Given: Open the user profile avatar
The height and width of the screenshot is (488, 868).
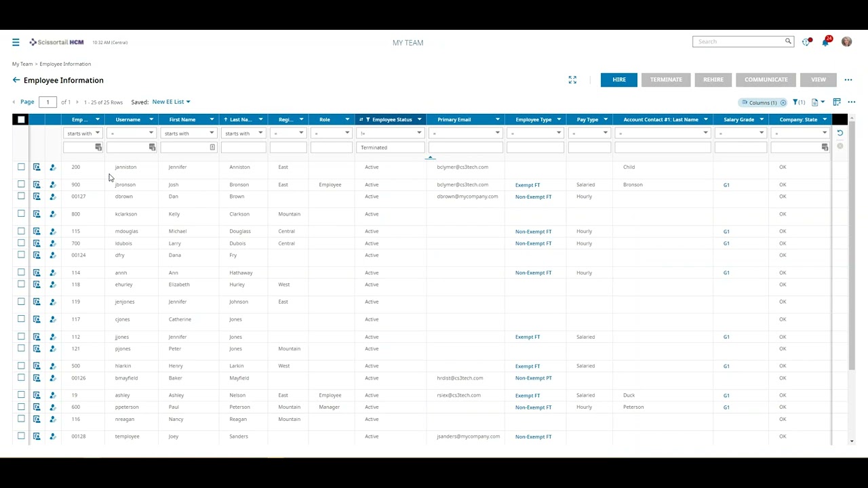Looking at the screenshot, I should pyautogui.click(x=846, y=42).
